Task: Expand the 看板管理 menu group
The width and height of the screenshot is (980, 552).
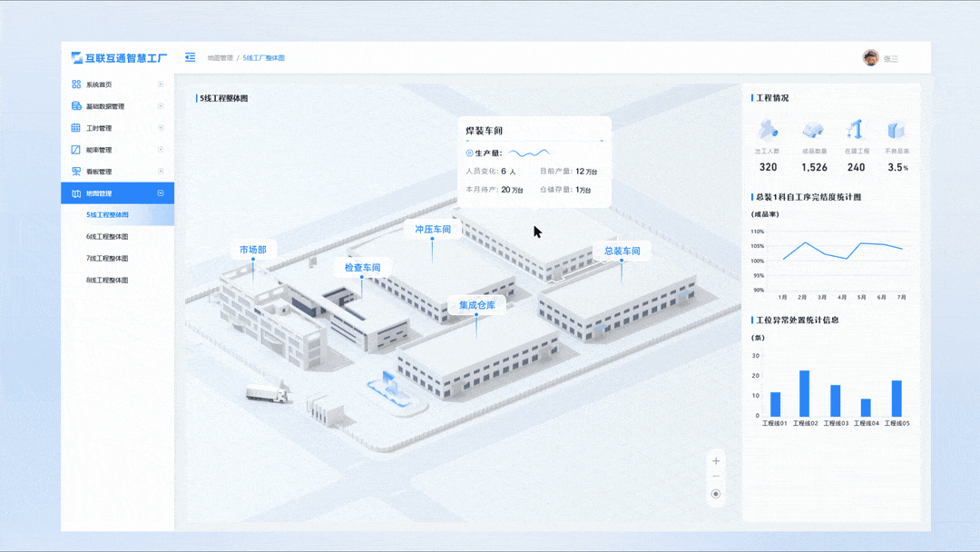Action: (161, 172)
